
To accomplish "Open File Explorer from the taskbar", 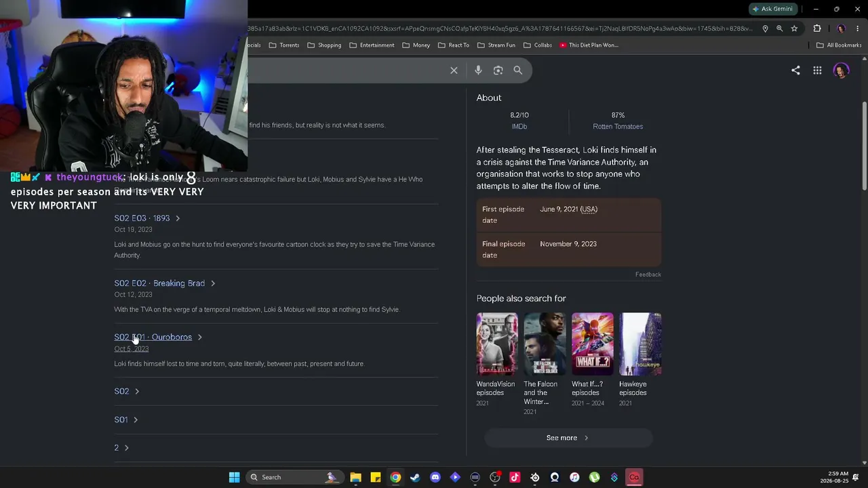I will (356, 477).
